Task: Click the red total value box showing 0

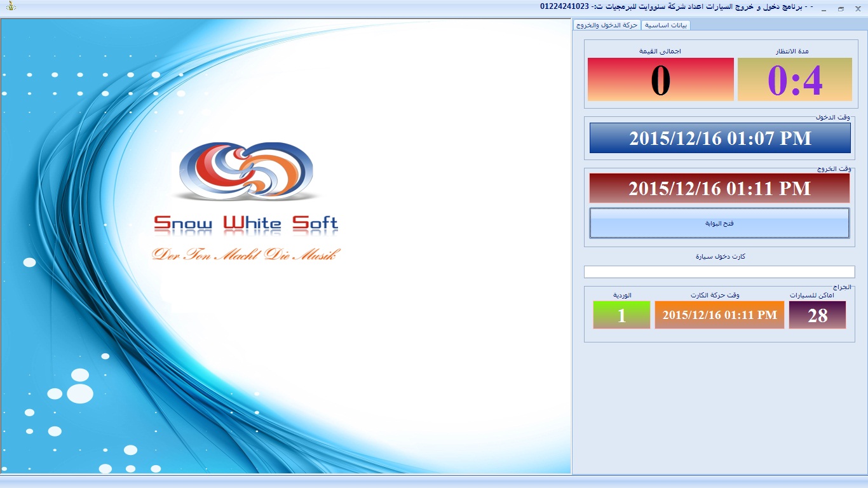Action: pos(660,79)
